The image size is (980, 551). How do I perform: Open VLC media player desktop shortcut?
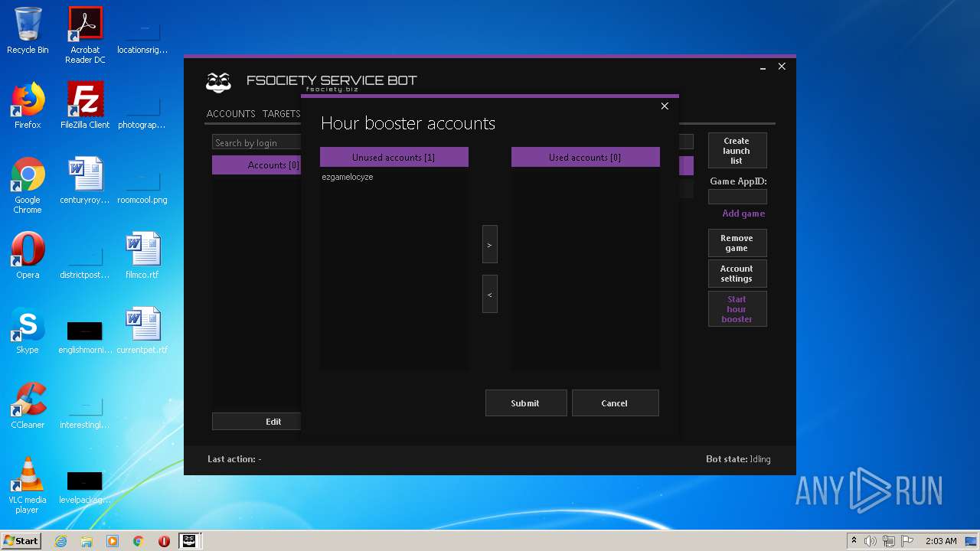pyautogui.click(x=28, y=485)
